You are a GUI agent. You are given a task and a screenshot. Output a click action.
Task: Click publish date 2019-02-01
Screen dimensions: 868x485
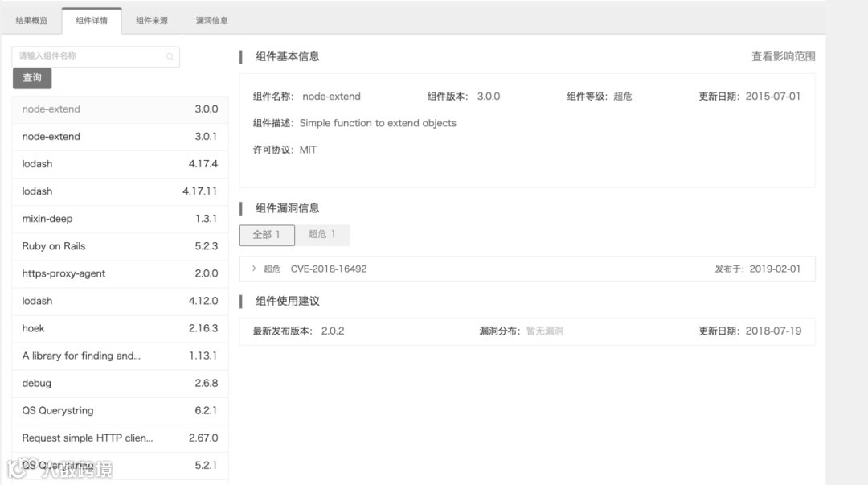(775, 269)
